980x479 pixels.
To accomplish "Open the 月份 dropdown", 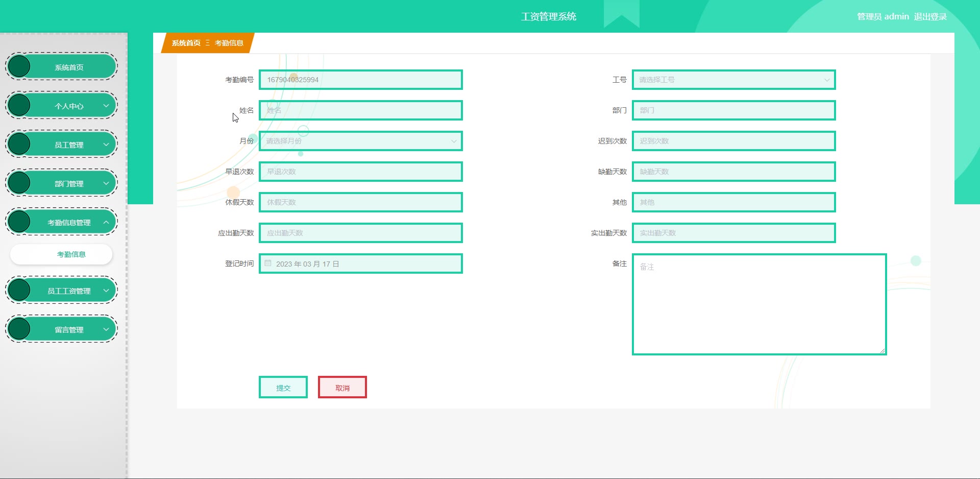I will coord(360,141).
